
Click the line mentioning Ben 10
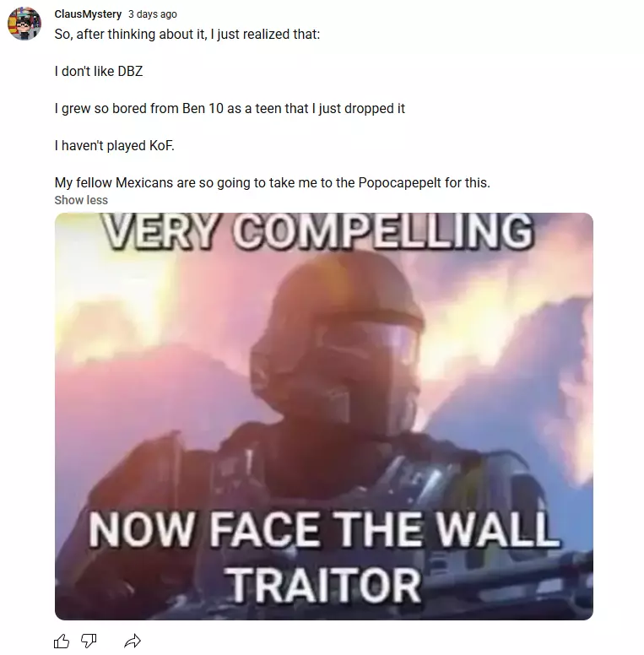[x=230, y=109]
